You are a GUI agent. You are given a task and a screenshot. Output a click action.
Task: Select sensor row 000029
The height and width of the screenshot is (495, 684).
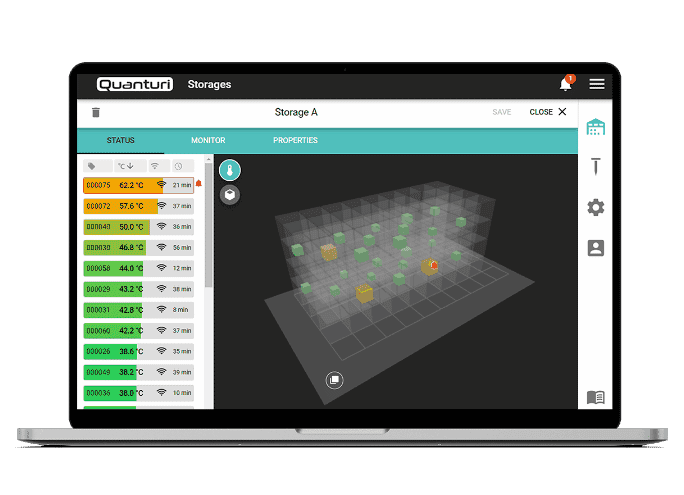point(138,289)
